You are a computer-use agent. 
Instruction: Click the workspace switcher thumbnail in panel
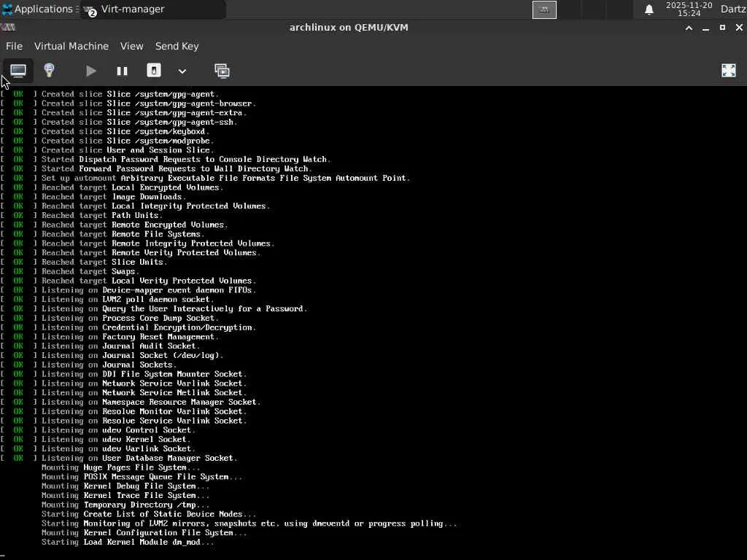point(544,9)
